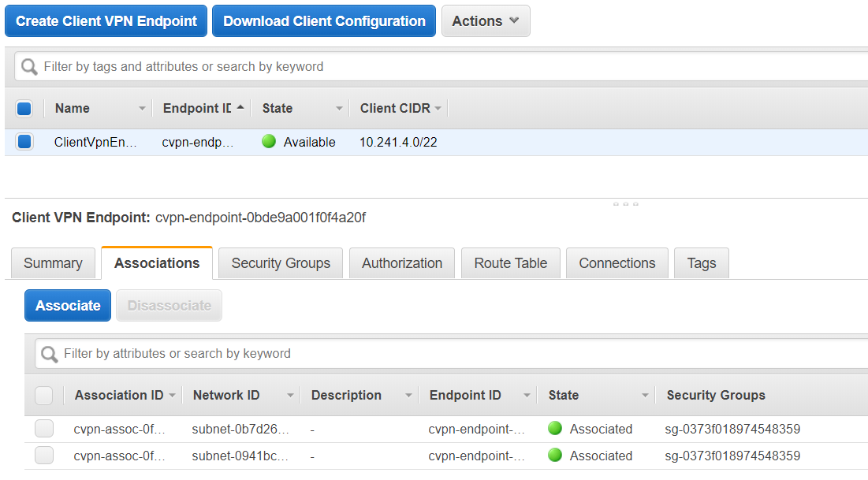Screen dimensions: 868x480
Task: Toggle the select-all checkbox in endpoints table
Action: pyautogui.click(x=24, y=109)
